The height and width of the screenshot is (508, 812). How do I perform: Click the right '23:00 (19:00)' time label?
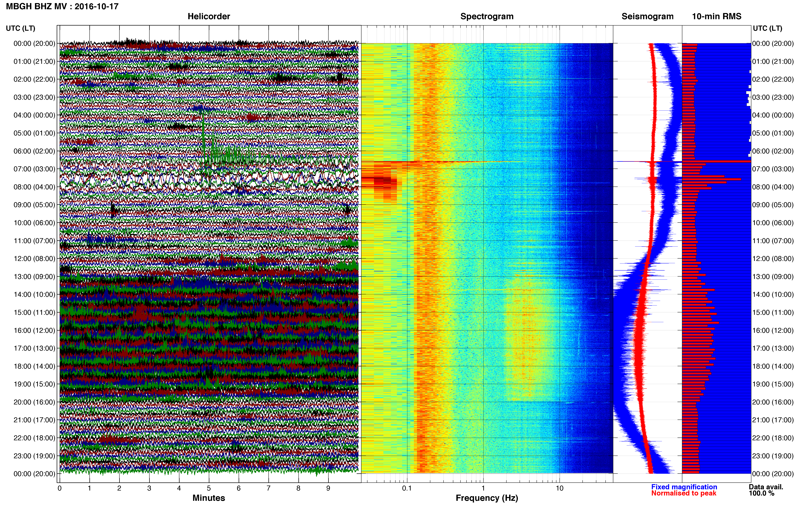[x=773, y=456]
